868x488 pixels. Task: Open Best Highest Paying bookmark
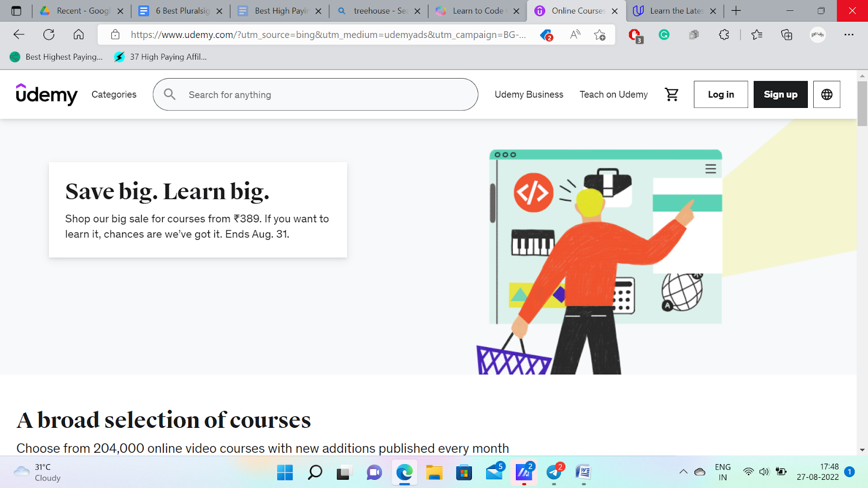[56, 57]
